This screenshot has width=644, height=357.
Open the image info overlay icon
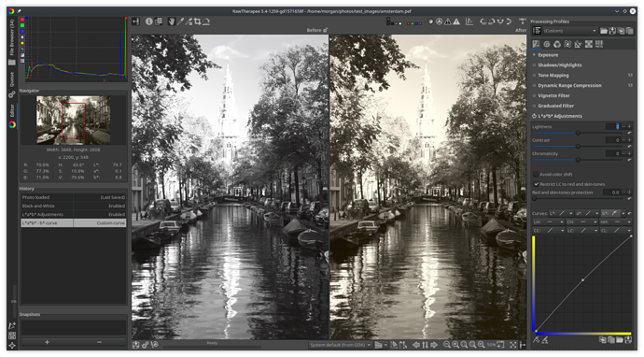[x=149, y=21]
